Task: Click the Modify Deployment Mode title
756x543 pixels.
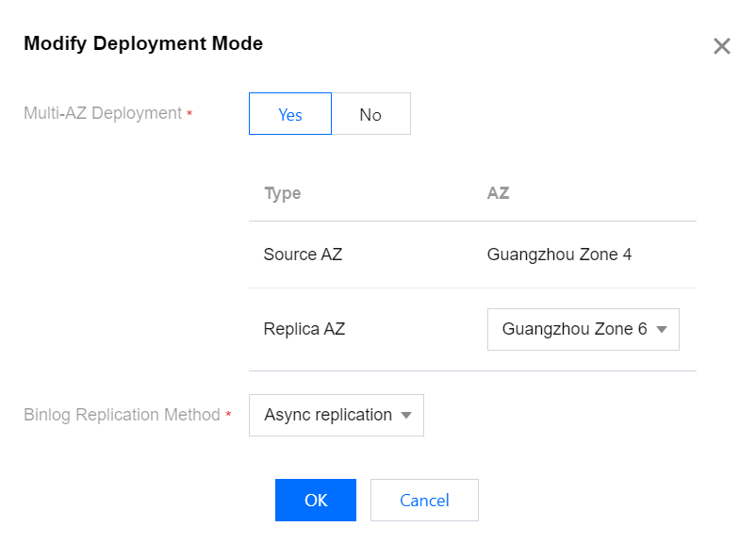Action: click(x=143, y=43)
